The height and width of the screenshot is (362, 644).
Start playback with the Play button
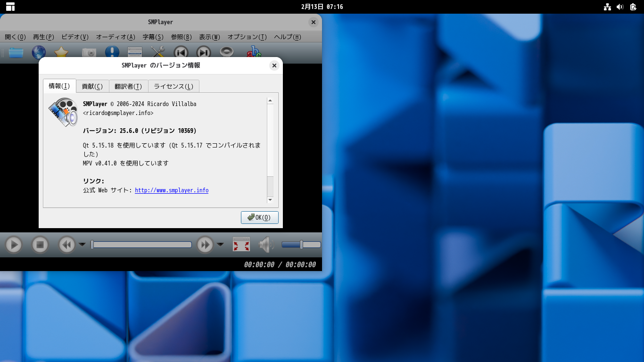click(14, 245)
